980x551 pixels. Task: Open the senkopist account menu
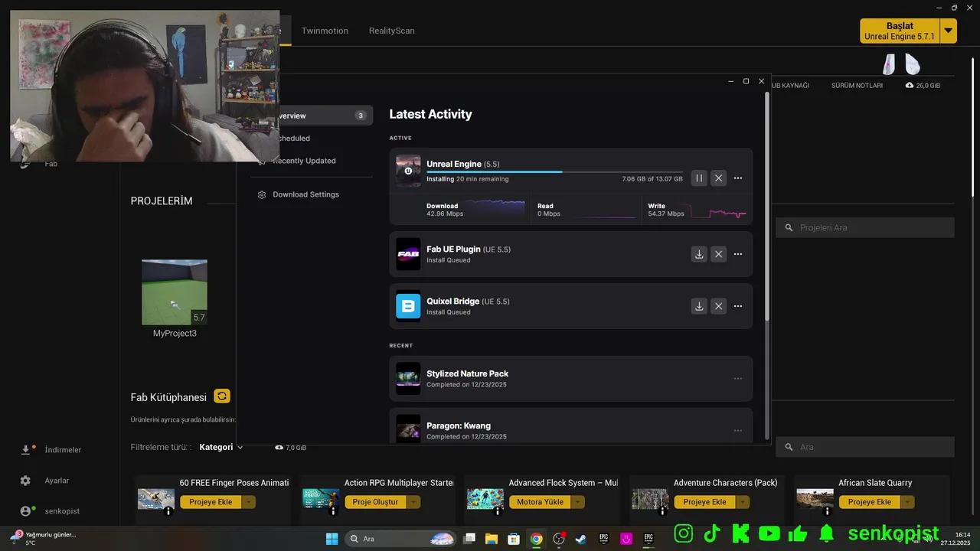click(x=51, y=511)
